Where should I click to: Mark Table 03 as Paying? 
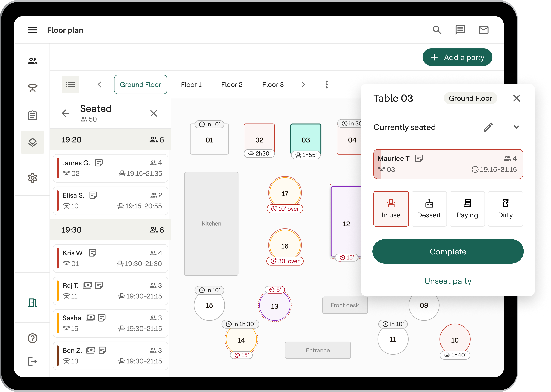467,209
